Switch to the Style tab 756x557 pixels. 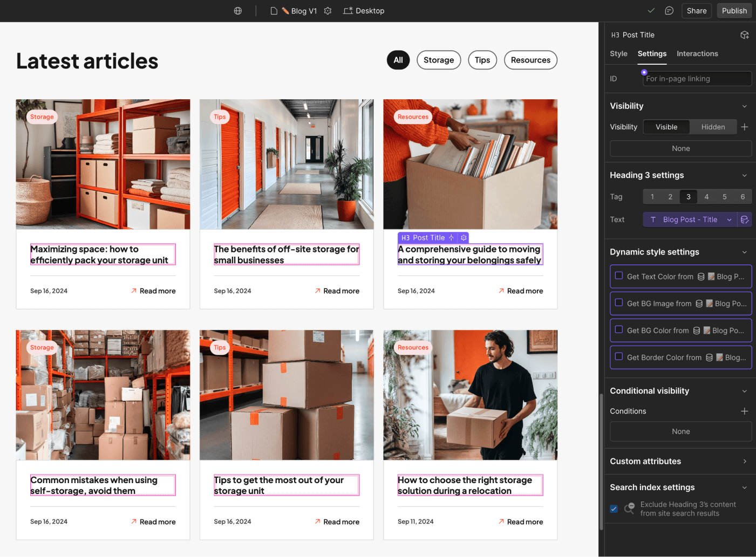618,53
